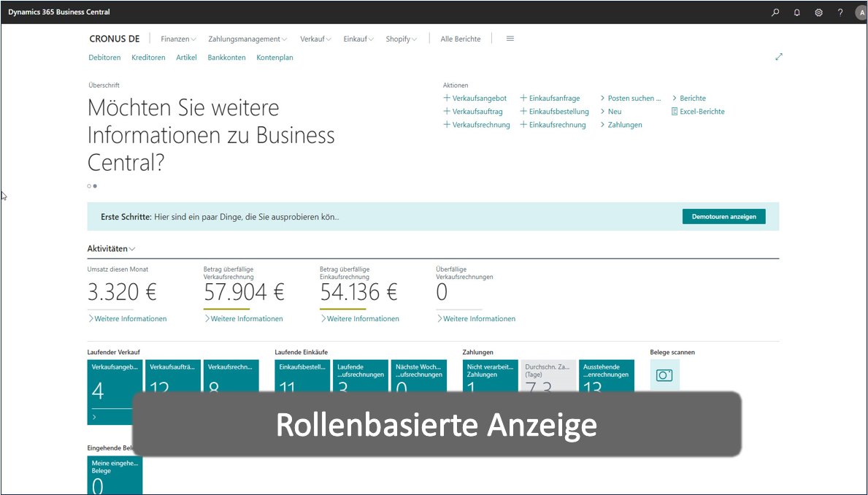Open the help question mark

click(x=840, y=12)
